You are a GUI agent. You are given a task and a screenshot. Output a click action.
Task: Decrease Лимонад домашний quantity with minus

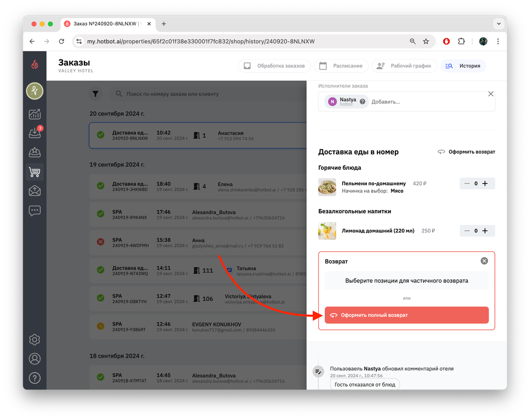click(x=467, y=231)
